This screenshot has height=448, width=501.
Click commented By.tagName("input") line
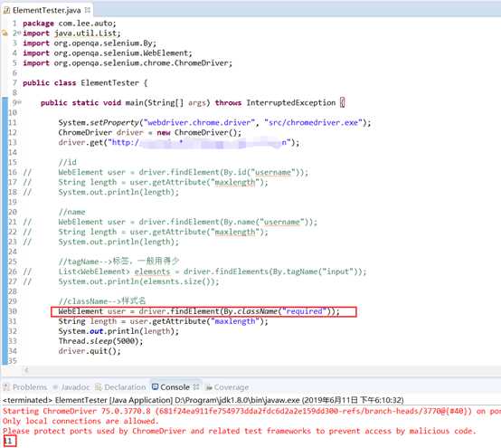(213, 272)
